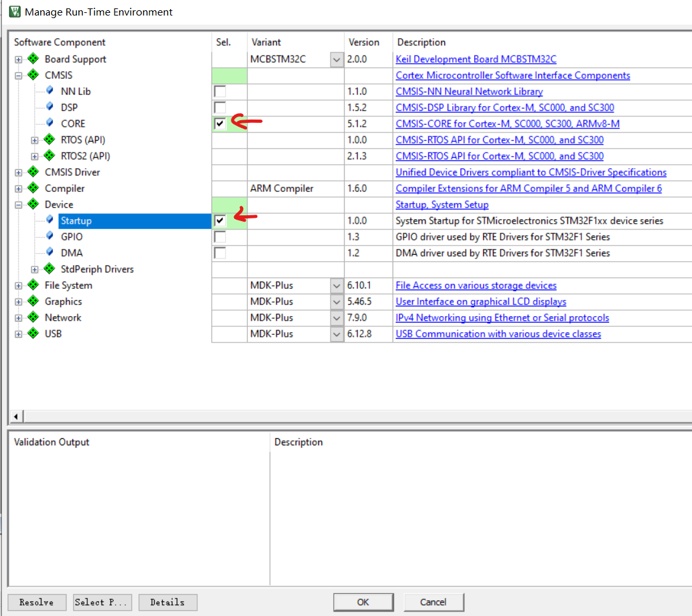692x616 pixels.
Task: Click the Select P... button
Action: [x=102, y=602]
